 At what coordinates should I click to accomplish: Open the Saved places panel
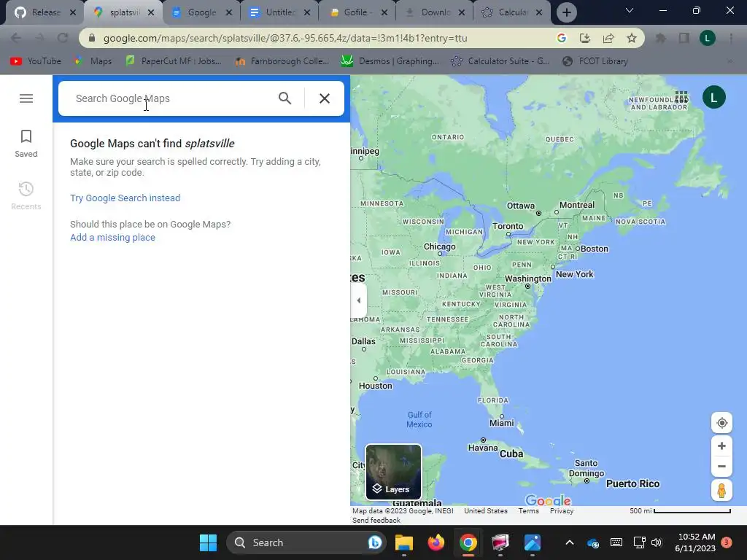pyautogui.click(x=26, y=144)
